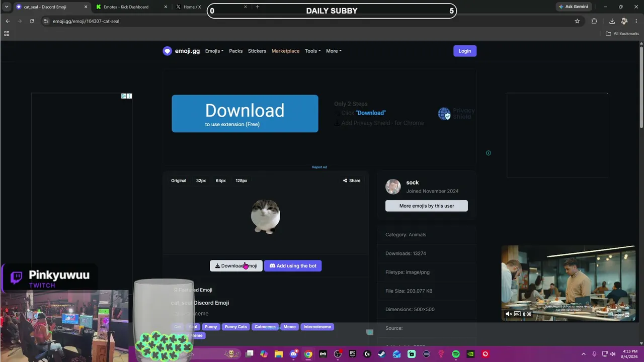
Task: Share this emoji
Action: coord(352,180)
